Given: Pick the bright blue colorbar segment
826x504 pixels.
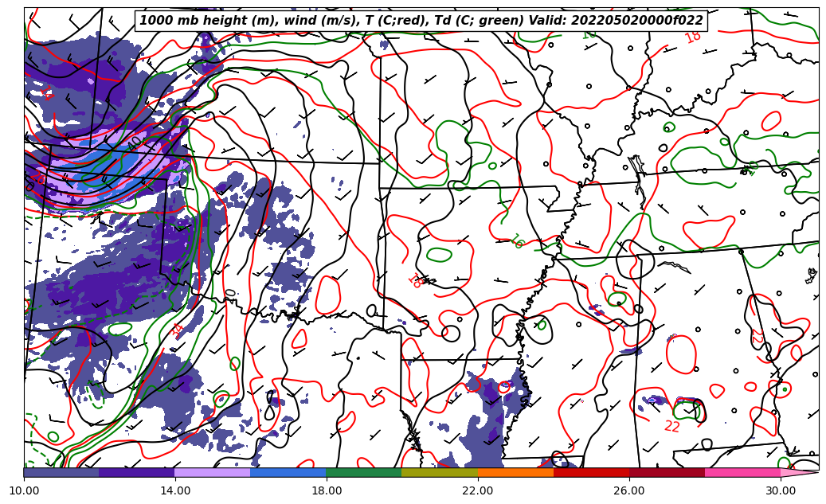Looking at the screenshot, I should coord(288,472).
